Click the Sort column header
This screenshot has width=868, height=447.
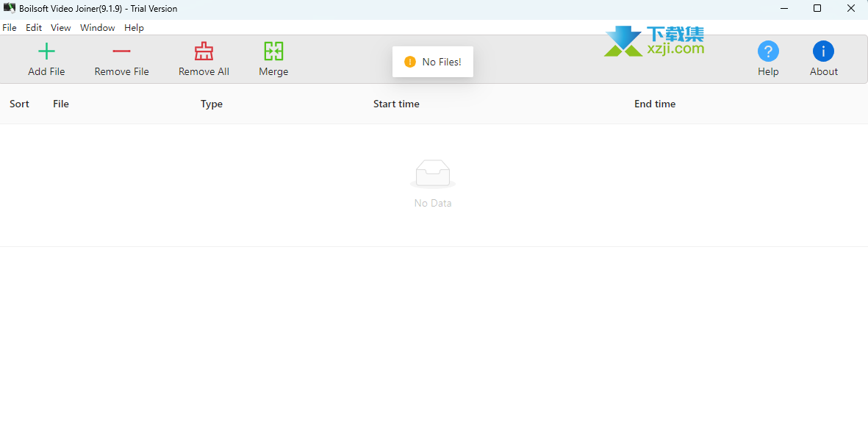click(19, 104)
